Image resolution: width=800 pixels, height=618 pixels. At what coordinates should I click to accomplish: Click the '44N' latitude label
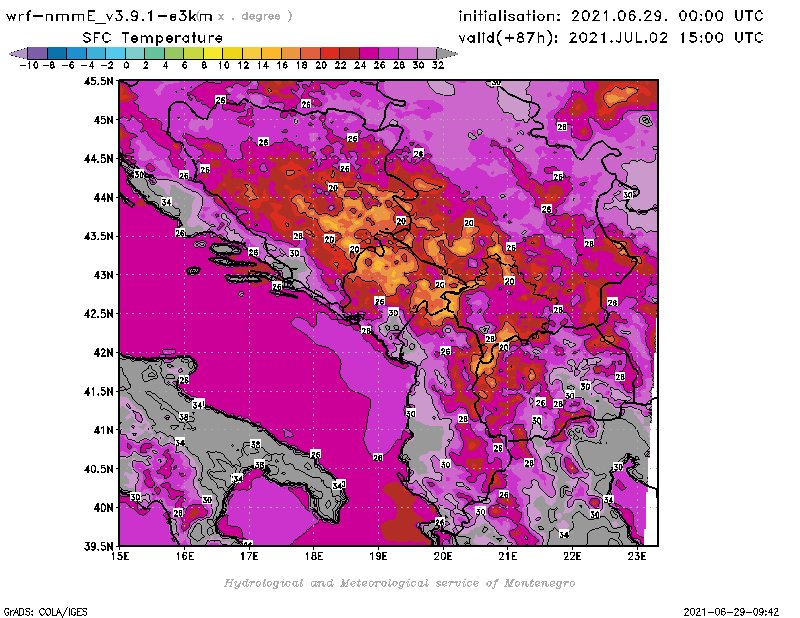pyautogui.click(x=103, y=197)
